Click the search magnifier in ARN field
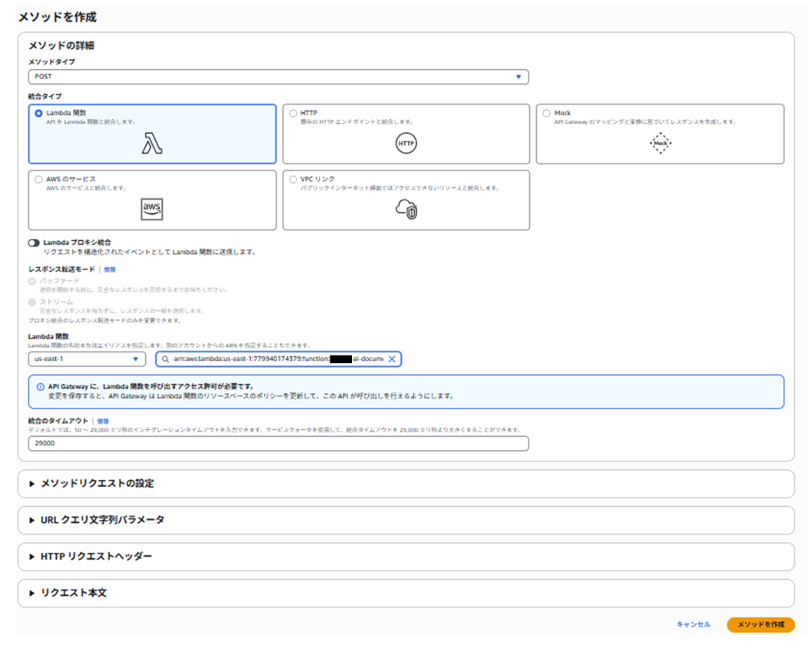The width and height of the screenshot is (812, 645). (x=165, y=359)
